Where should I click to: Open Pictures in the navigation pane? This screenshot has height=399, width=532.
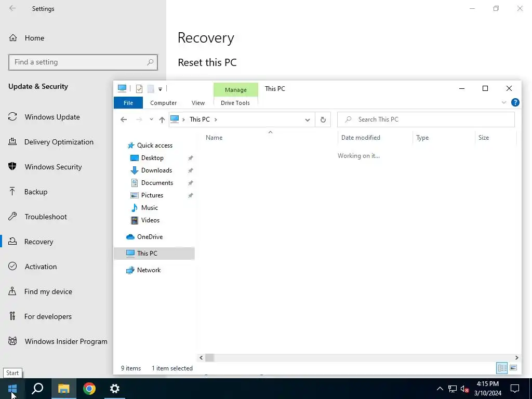(x=152, y=195)
